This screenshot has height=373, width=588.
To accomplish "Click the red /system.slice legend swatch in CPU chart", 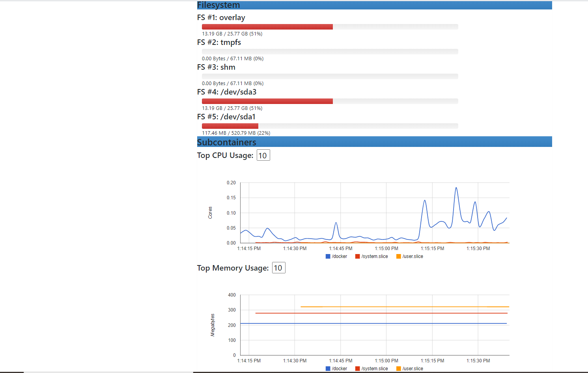I will [x=358, y=256].
